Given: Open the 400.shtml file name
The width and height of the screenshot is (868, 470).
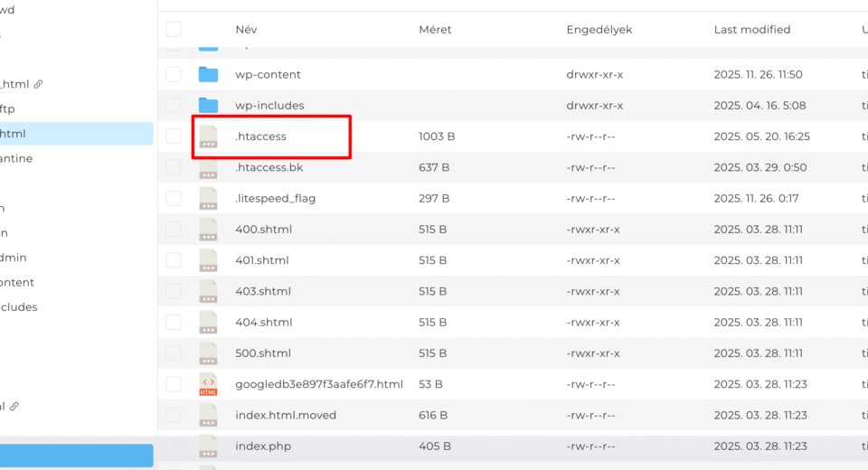Looking at the screenshot, I should point(263,230).
